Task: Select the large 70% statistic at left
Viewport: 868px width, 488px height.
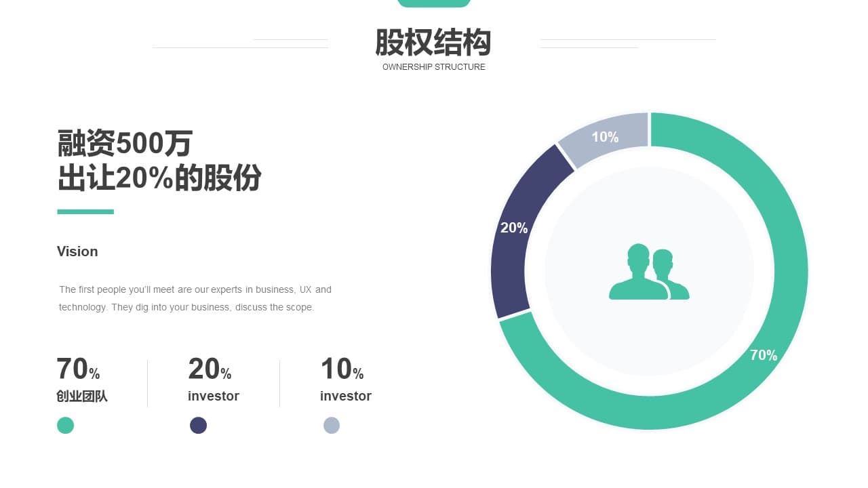Action: (78, 369)
